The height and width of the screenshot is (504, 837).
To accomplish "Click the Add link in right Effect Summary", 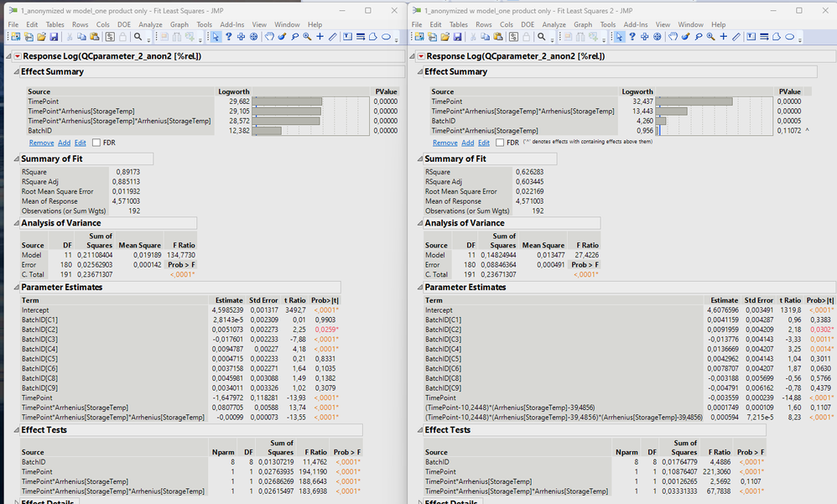I will tap(467, 143).
